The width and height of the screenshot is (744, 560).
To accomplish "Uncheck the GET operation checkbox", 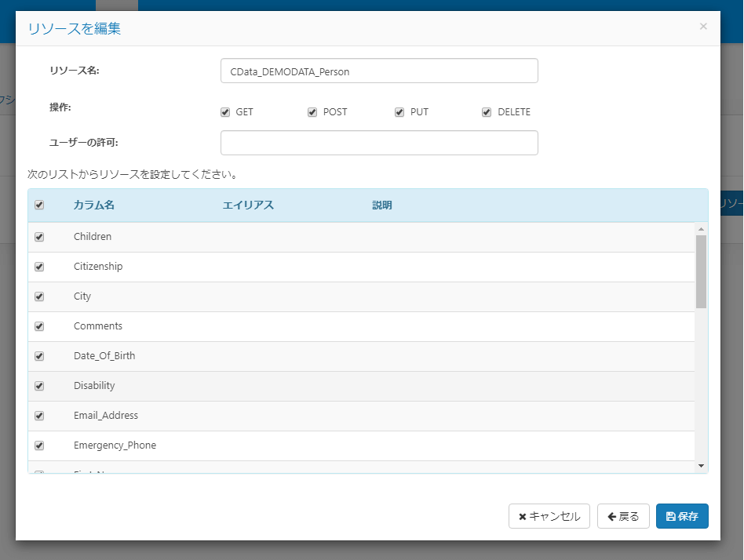I will pyautogui.click(x=225, y=112).
